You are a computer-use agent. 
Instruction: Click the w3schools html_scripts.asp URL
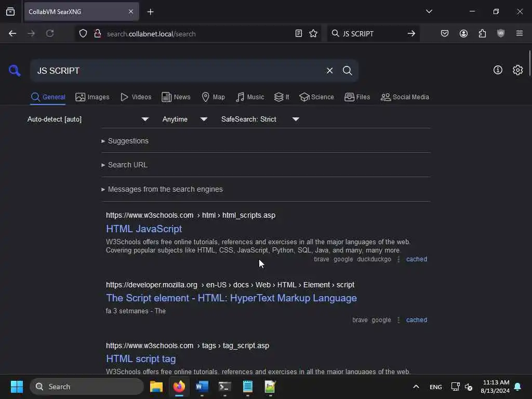tap(191, 215)
